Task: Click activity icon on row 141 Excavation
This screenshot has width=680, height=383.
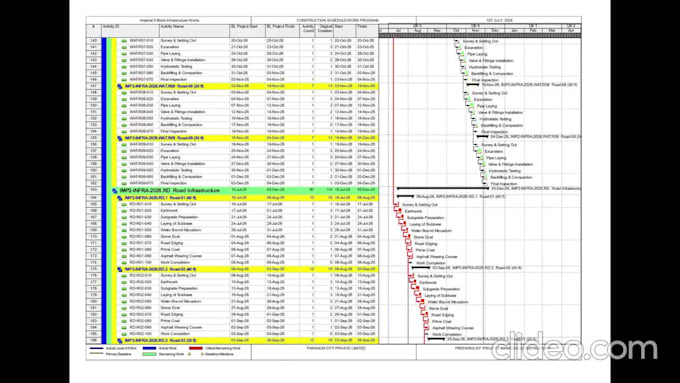Action: (124, 47)
